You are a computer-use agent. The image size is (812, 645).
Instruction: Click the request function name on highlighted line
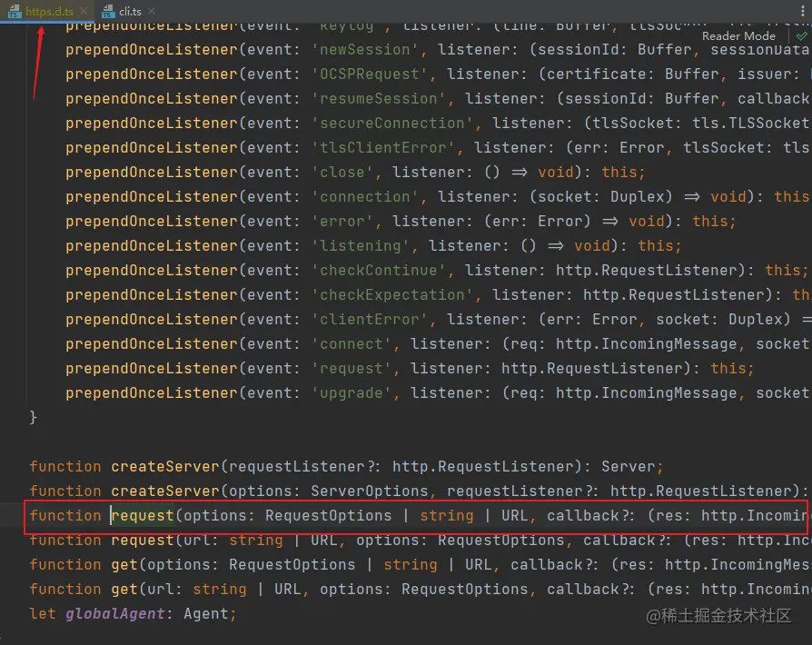click(x=143, y=515)
